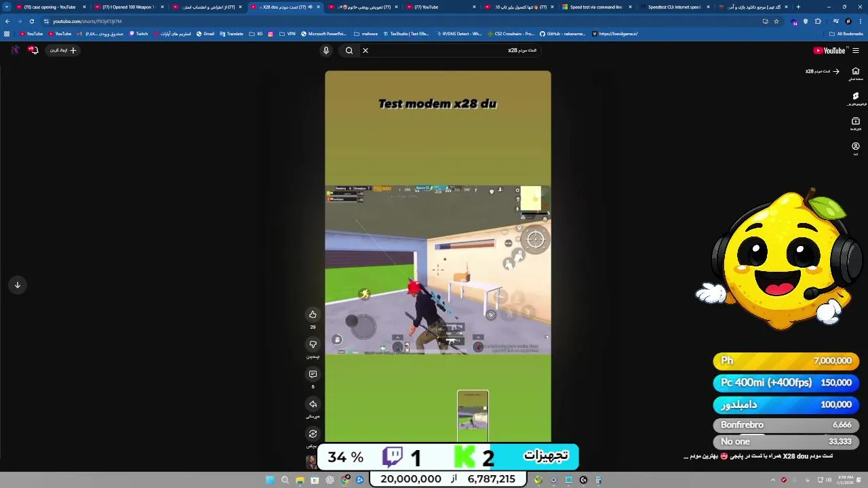Viewport: 868px width, 488px height.
Task: Open Subscriptions in the YouTube mini sidebar
Action: click(856, 124)
